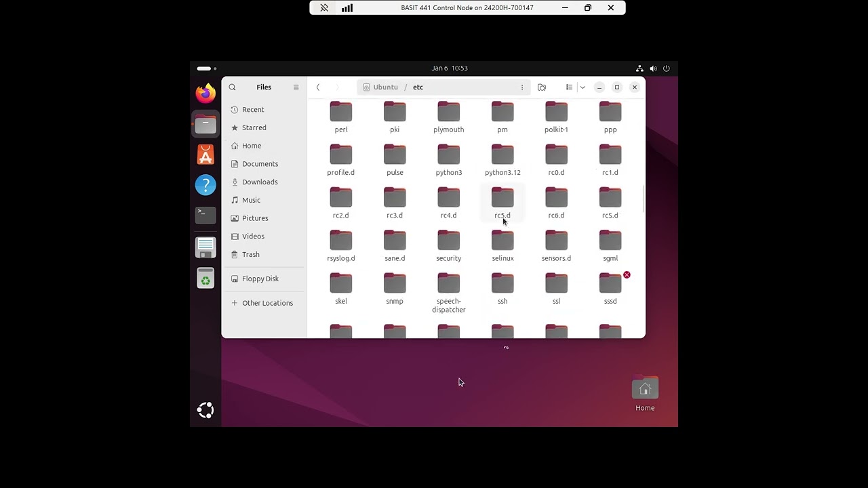Open the volume indicator in the top bar

tap(653, 68)
